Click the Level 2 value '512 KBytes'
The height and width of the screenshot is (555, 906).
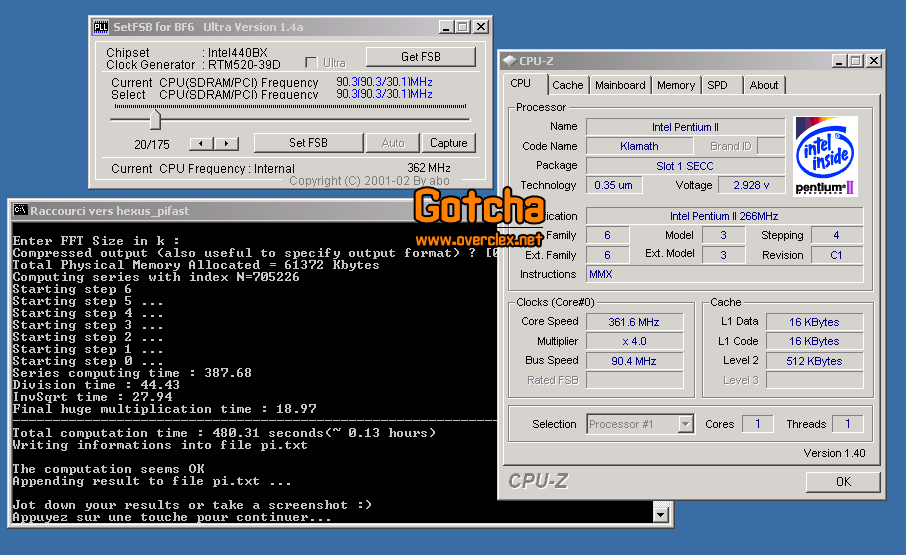[815, 361]
